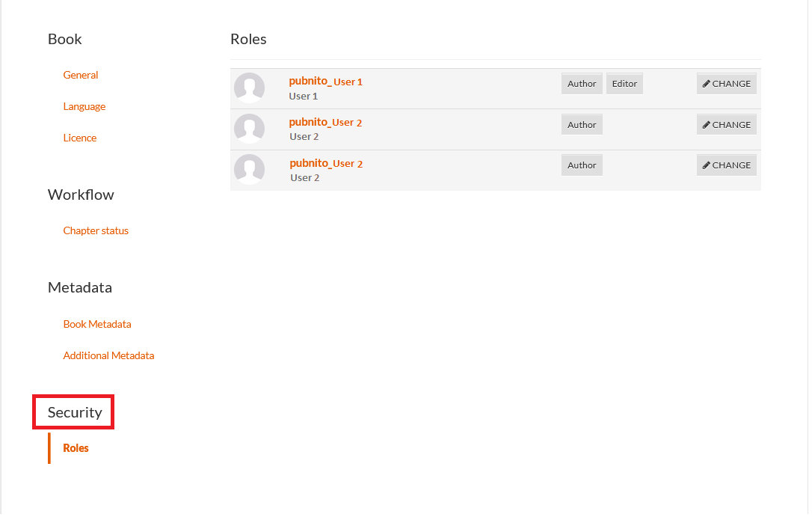Open the Licence settings link
The width and height of the screenshot is (812, 517).
coord(80,138)
